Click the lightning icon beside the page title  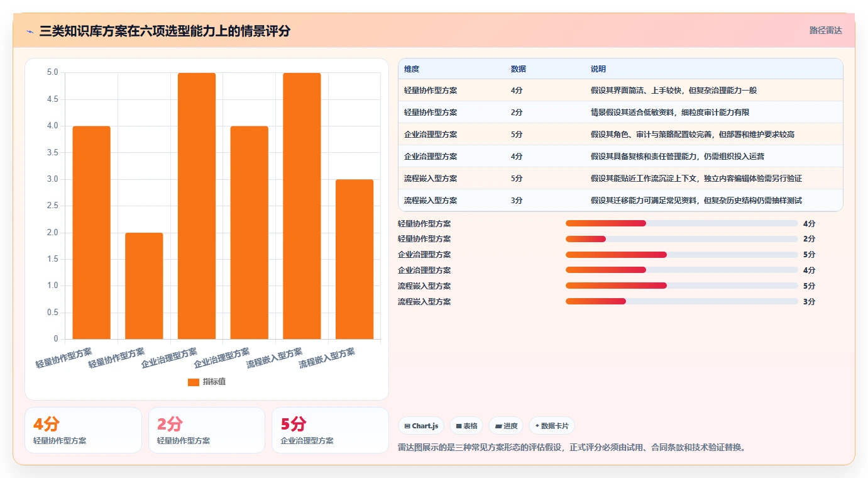coord(30,31)
